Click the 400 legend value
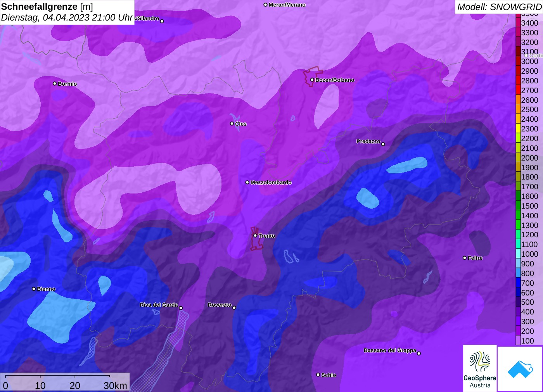 pyautogui.click(x=527, y=312)
